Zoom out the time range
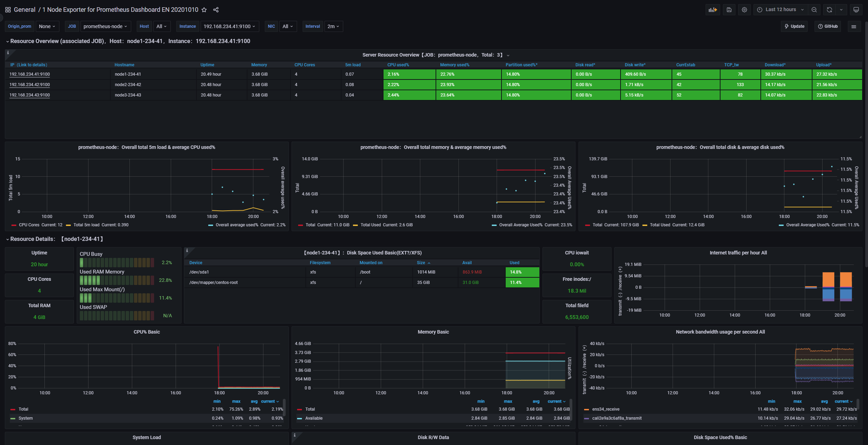This screenshot has height=445, width=868. point(814,10)
